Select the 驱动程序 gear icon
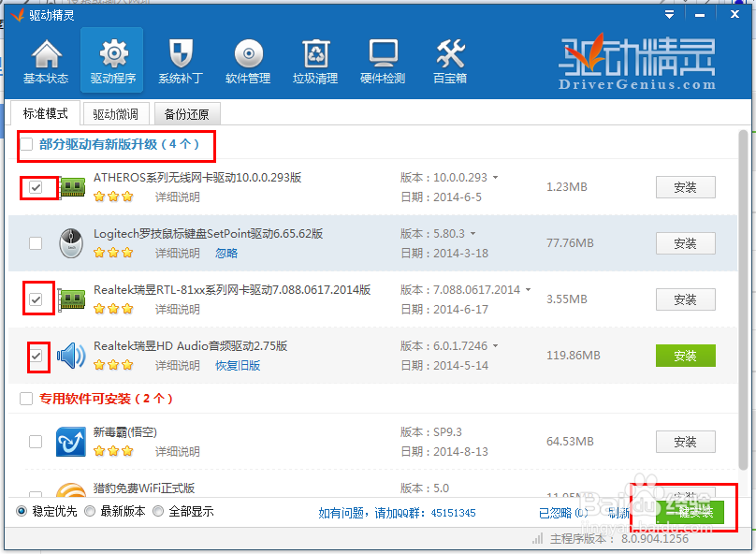Viewport: 756px width, 554px height. point(114,53)
